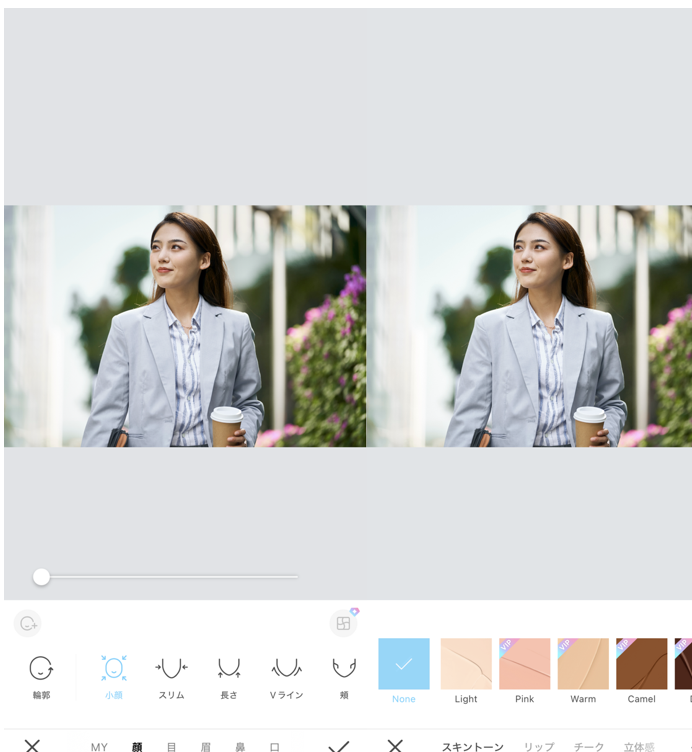
Task: Switch to the MY tab
Action: pos(99,746)
